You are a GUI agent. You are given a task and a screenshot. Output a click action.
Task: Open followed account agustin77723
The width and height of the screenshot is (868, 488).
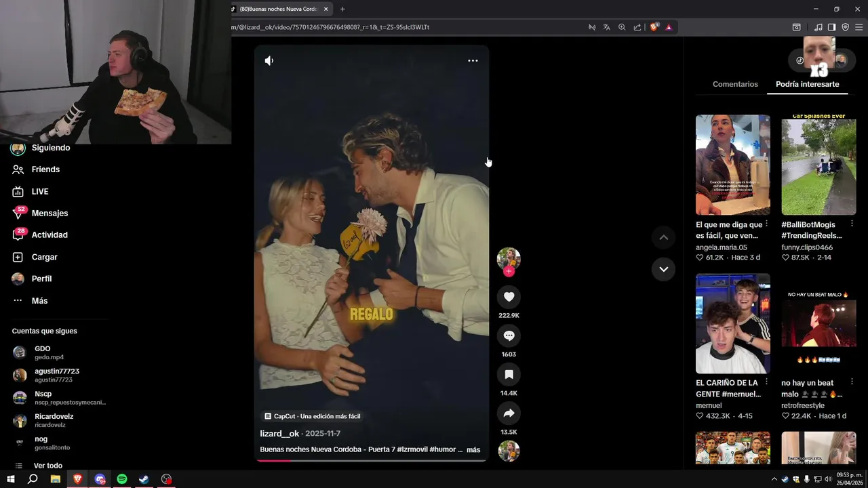click(x=57, y=375)
